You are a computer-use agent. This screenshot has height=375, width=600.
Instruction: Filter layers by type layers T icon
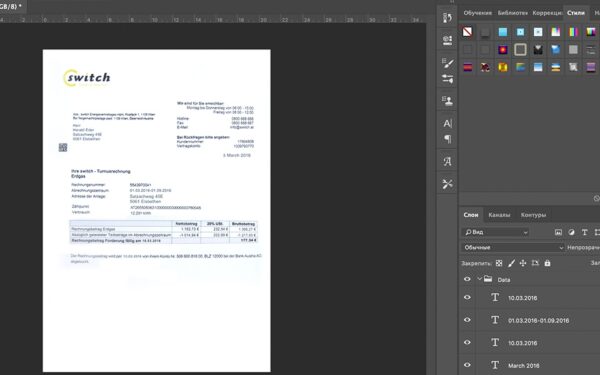(x=584, y=232)
